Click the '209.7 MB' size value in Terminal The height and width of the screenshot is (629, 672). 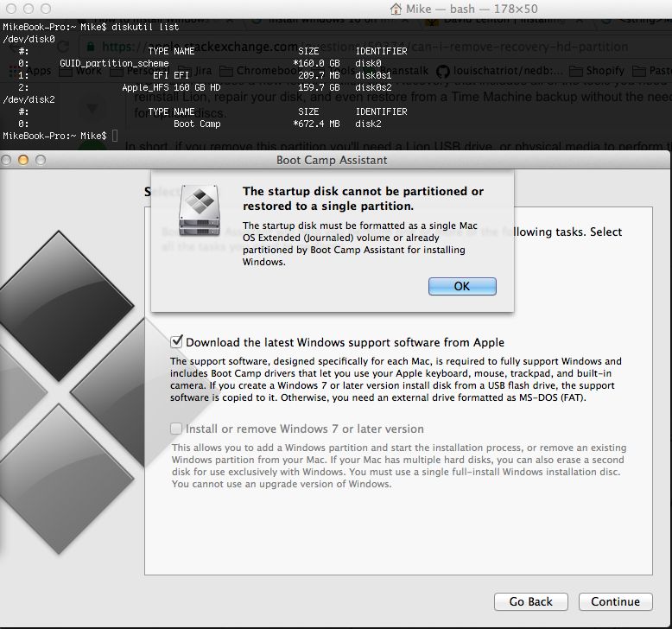tap(319, 75)
